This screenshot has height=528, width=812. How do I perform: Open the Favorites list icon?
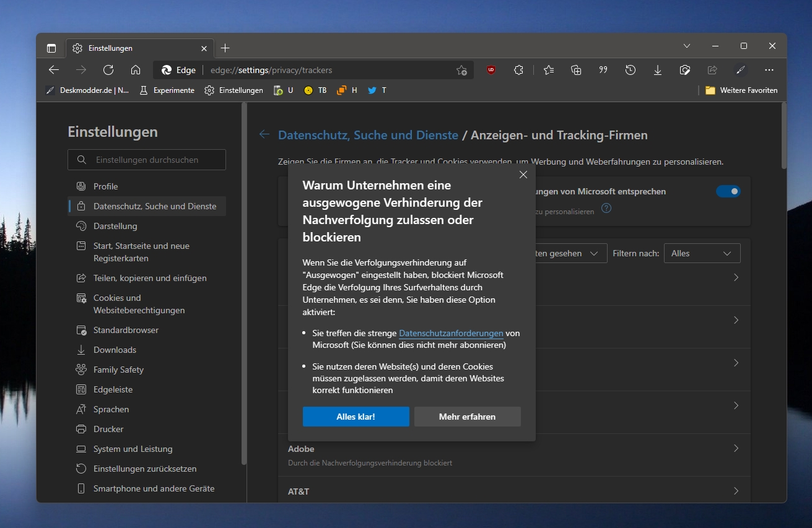pos(549,70)
